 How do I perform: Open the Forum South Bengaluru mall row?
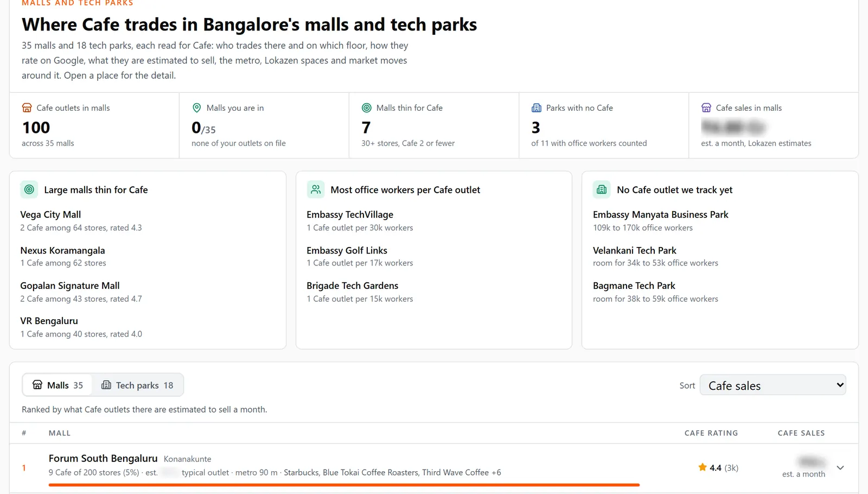coord(434,467)
